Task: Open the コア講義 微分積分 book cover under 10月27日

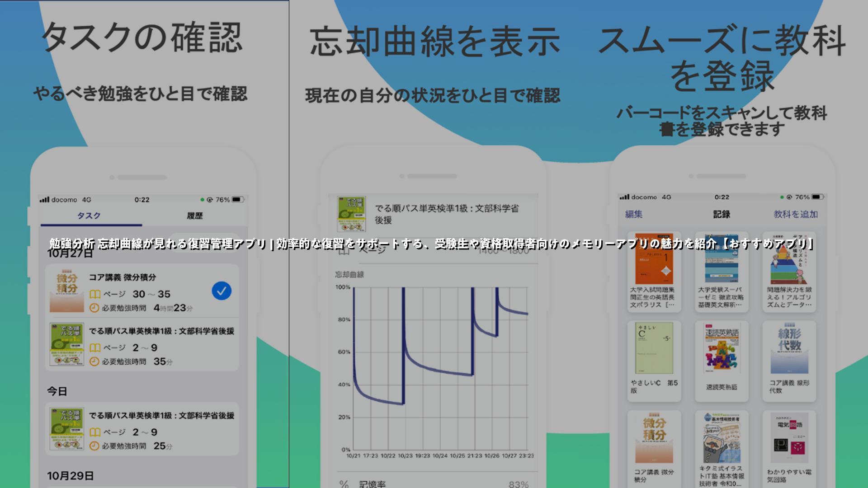Action: click(67, 291)
